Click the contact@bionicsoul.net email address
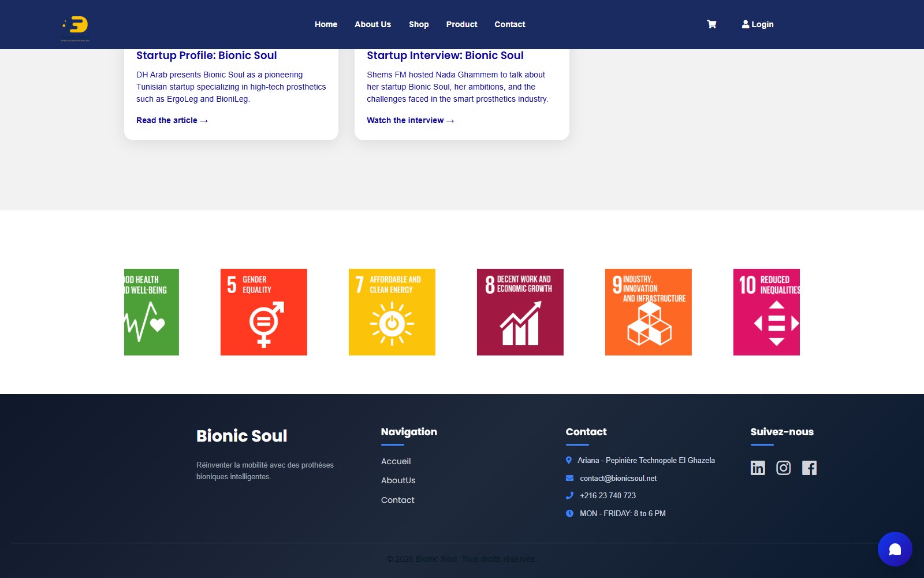 [x=619, y=478]
